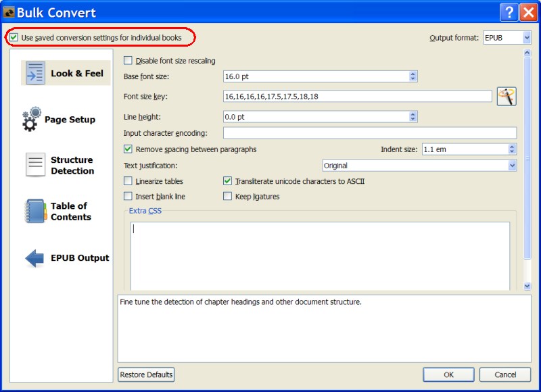Decrease Indent size with down arrow

pos(512,151)
